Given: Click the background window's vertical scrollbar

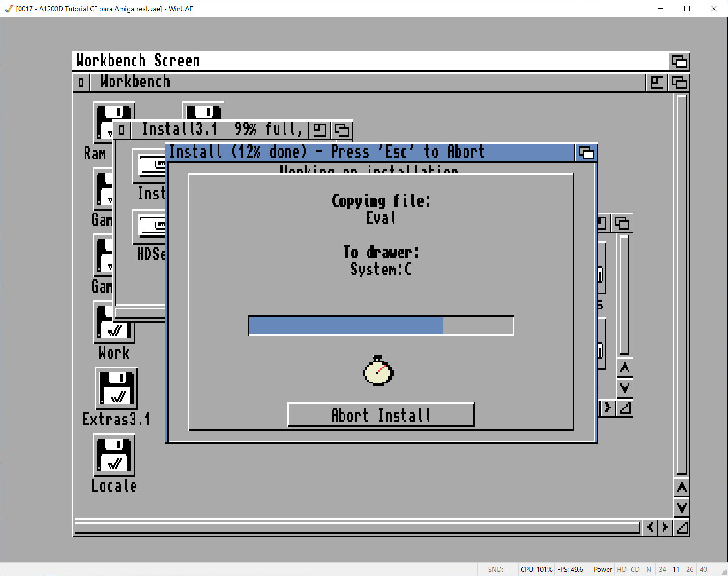Looking at the screenshot, I should coord(624,295).
